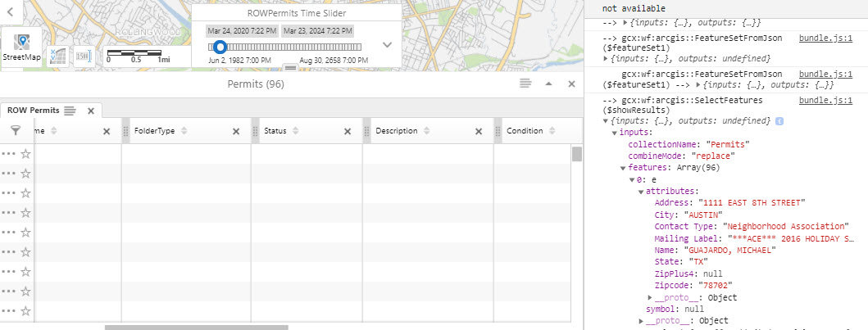868x330 pixels.
Task: Open the ROW Permits tab menu icon
Action: [70, 111]
